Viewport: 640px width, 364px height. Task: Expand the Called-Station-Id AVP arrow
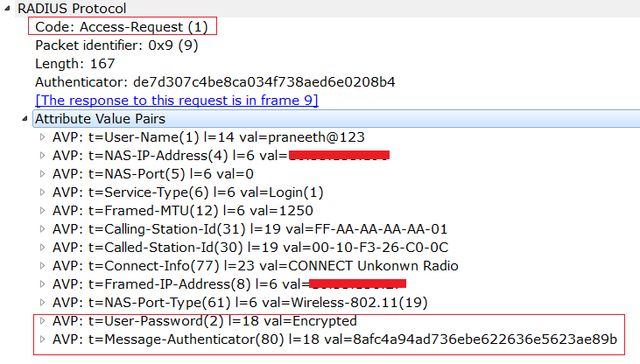coord(41,248)
